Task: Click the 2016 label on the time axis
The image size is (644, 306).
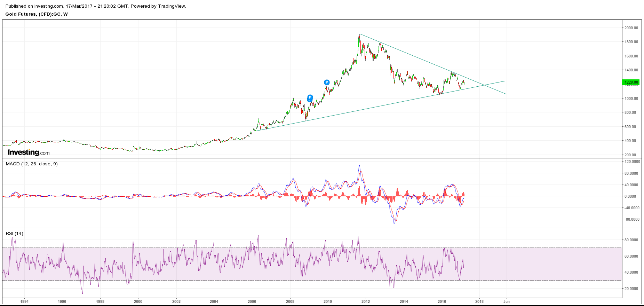Action: [442, 301]
